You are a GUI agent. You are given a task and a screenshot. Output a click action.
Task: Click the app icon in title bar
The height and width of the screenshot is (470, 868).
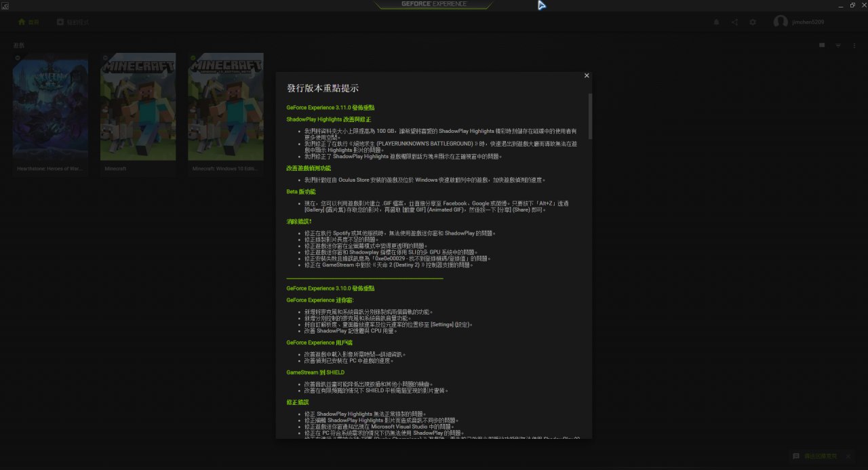(x=5, y=5)
